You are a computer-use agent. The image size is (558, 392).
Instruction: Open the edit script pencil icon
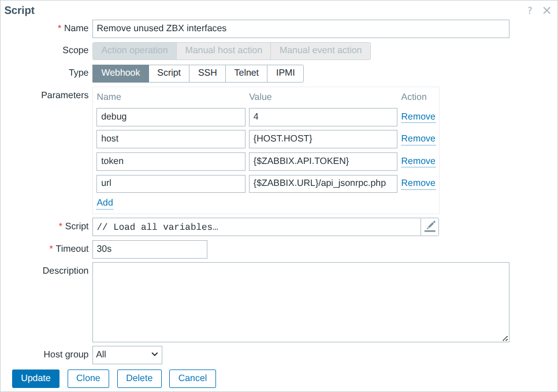pos(430,226)
